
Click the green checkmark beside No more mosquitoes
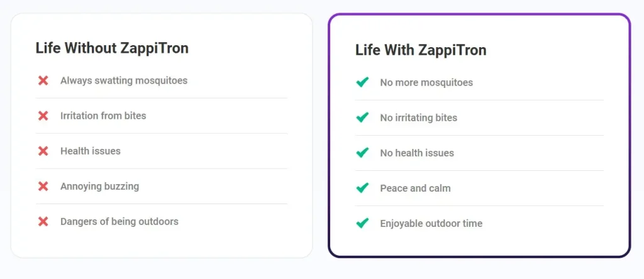(x=362, y=82)
